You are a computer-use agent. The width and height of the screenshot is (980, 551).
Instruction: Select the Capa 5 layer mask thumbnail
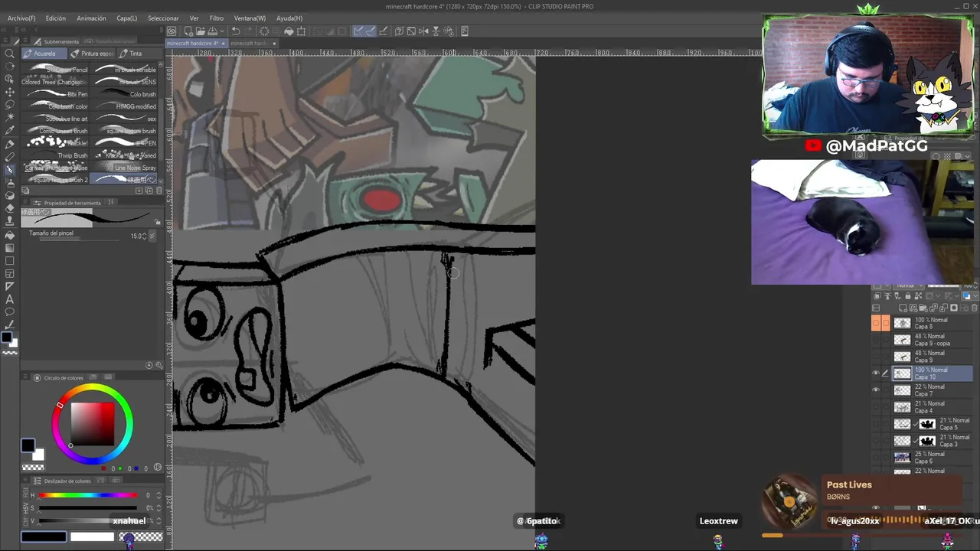coord(927,424)
